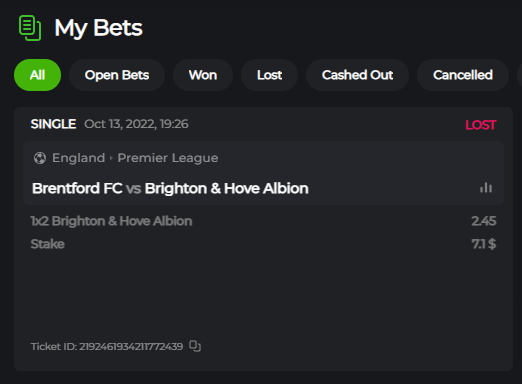
Task: Filter bets by Lost
Action: click(x=269, y=75)
